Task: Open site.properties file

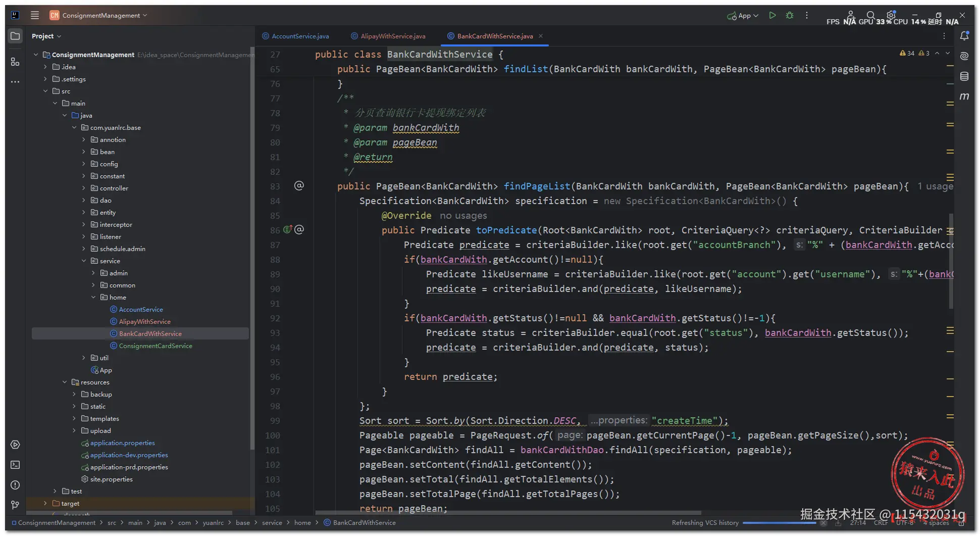Action: (112, 479)
